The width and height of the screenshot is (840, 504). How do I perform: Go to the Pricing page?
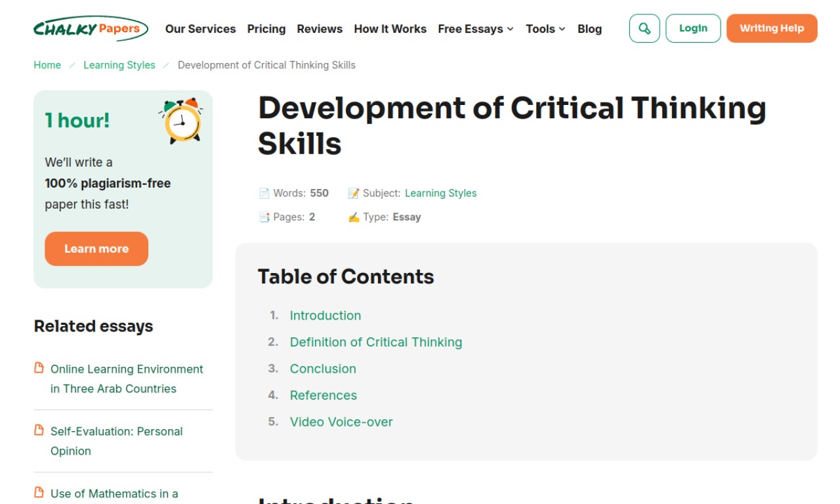click(x=266, y=29)
